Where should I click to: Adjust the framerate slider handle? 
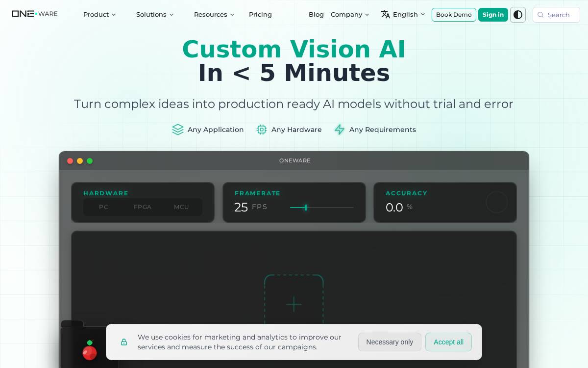pyautogui.click(x=306, y=208)
